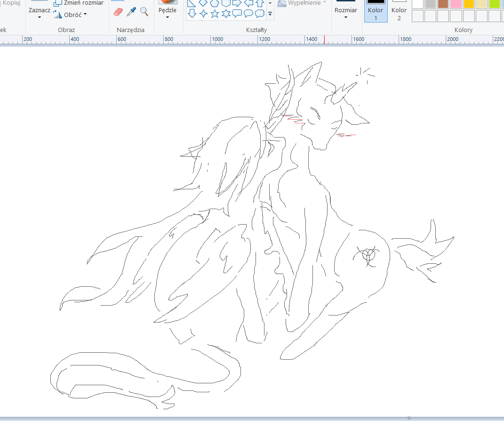Select the five-point star shape
The width and height of the screenshot is (504, 421).
click(215, 14)
